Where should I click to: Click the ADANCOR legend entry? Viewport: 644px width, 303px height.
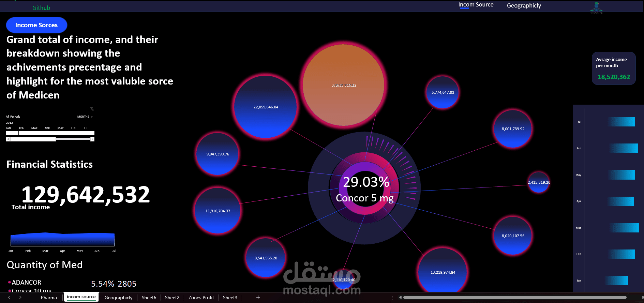[x=25, y=283]
